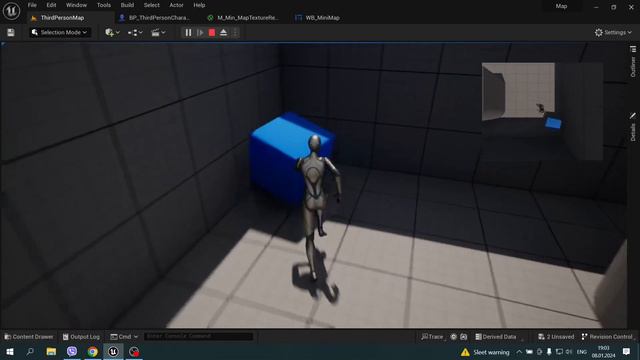Viewport: 640px width, 360px height.
Task: Open the Windows Start menu
Action: 9,351
